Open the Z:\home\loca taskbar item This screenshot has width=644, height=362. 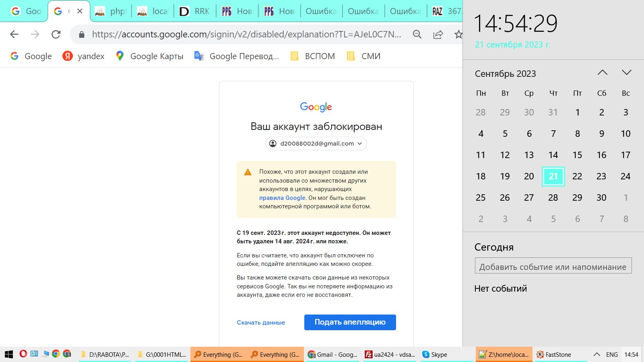(x=504, y=354)
